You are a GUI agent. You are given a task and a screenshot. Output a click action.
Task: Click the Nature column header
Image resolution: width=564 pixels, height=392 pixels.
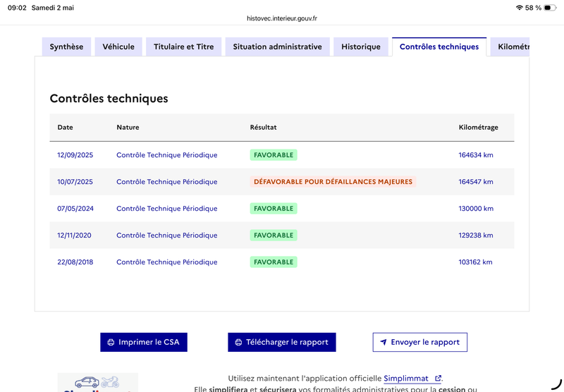tap(128, 128)
